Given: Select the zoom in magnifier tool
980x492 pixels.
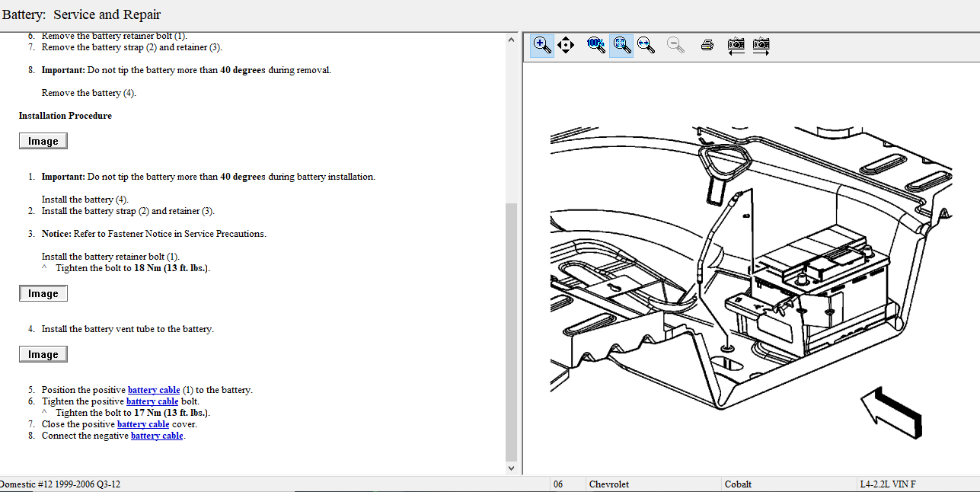Looking at the screenshot, I should (542, 45).
